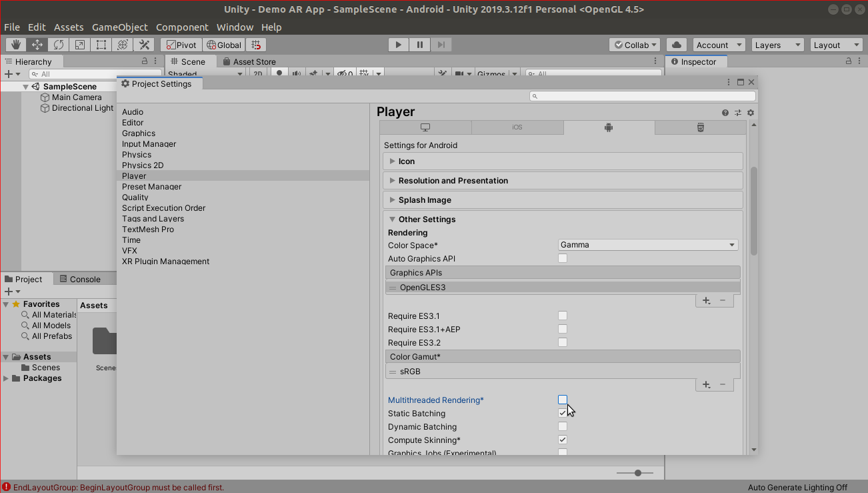
Task: Open Unity cloud services icon
Action: pos(677,45)
